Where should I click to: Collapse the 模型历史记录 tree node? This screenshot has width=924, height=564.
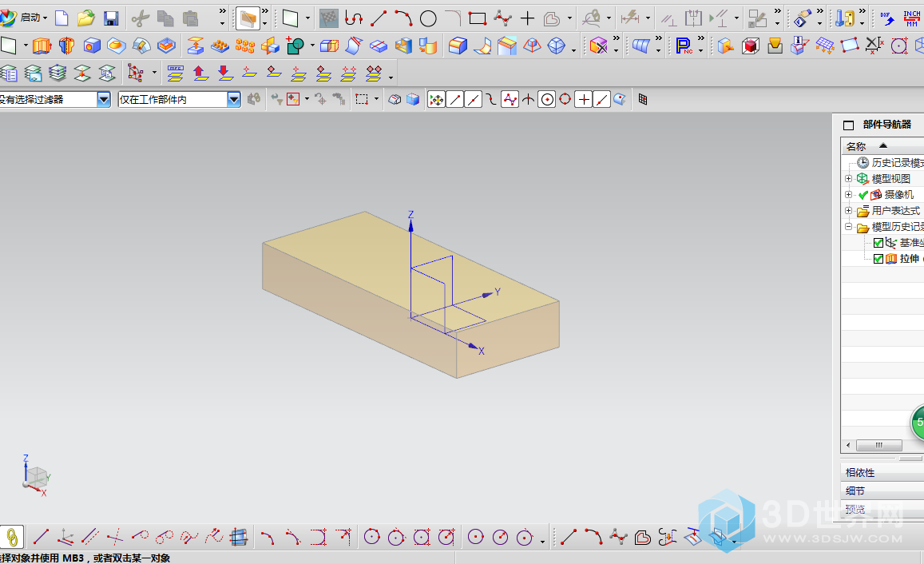pyautogui.click(x=848, y=227)
